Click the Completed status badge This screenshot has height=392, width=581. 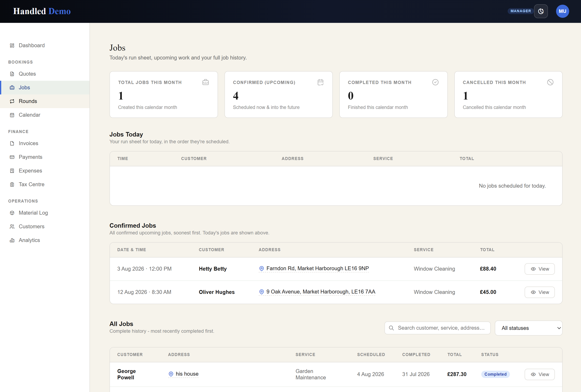point(495,374)
